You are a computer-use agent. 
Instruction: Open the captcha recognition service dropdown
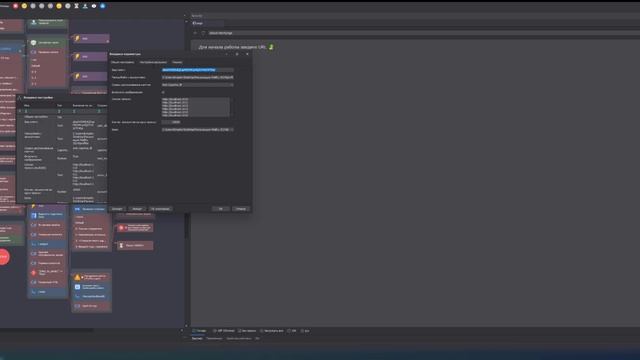coord(198,85)
